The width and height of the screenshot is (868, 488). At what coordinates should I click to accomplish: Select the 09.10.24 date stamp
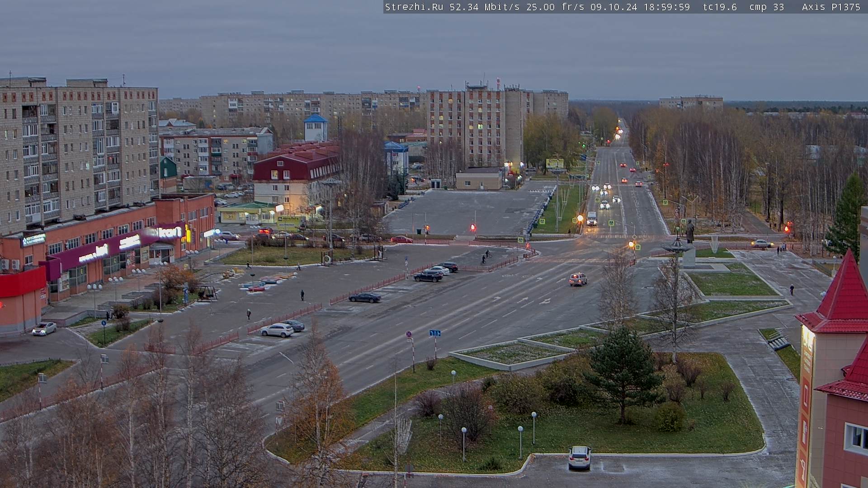click(x=613, y=7)
